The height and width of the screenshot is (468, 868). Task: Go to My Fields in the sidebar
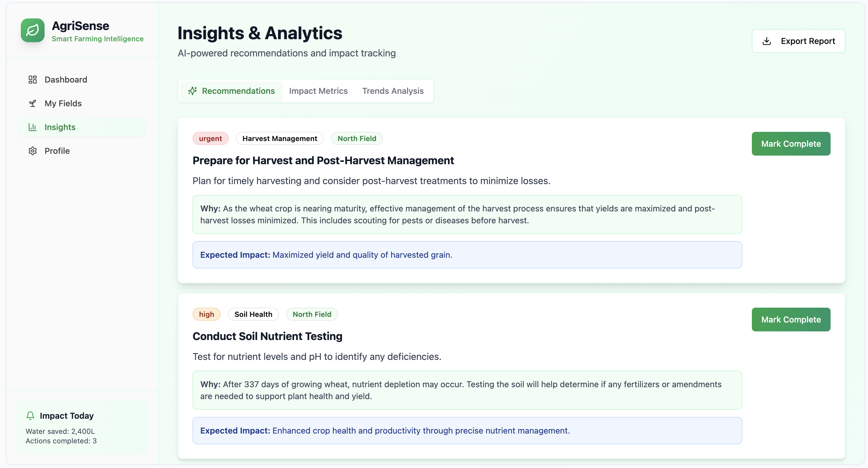point(63,103)
